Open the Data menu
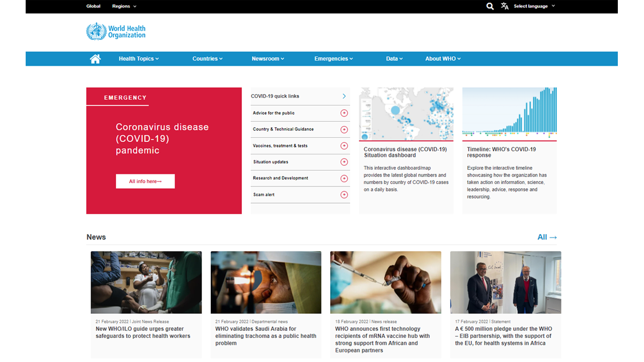The image size is (644, 362). tap(394, 59)
